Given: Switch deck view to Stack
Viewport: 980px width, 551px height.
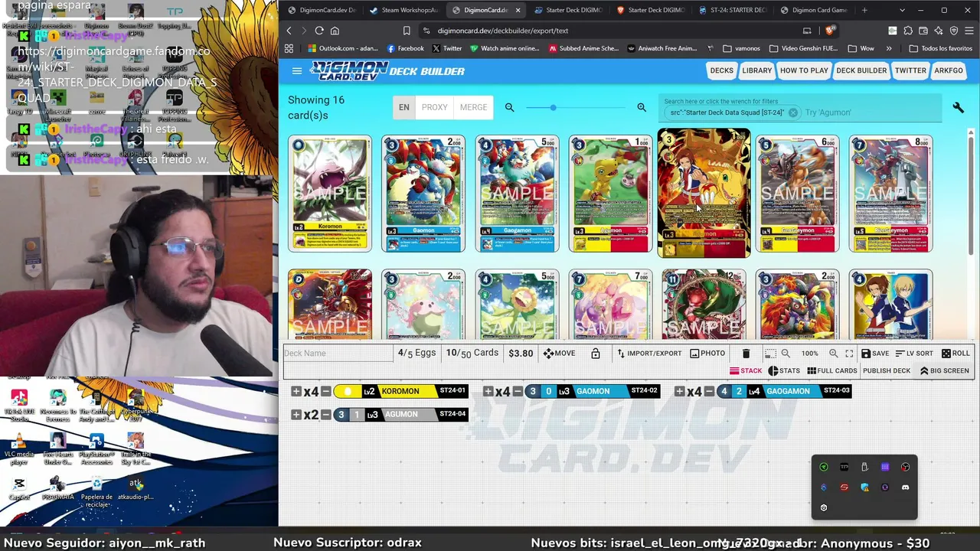Looking at the screenshot, I should point(746,371).
